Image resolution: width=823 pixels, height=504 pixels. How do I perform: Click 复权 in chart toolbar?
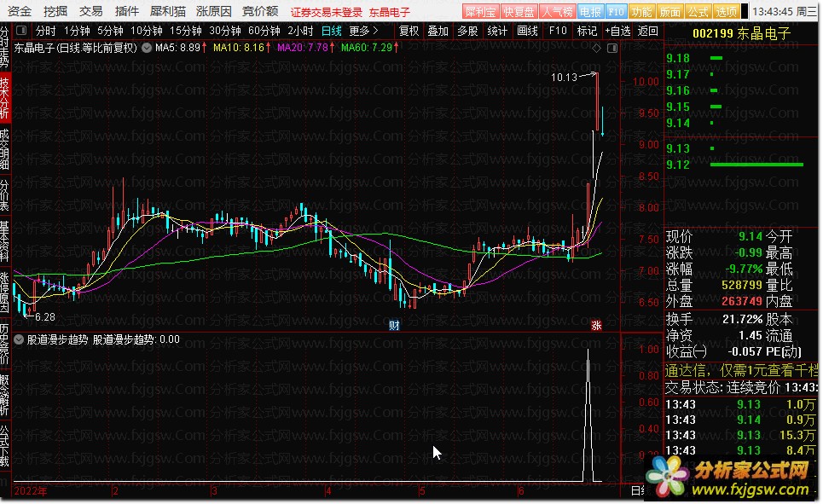pyautogui.click(x=409, y=31)
